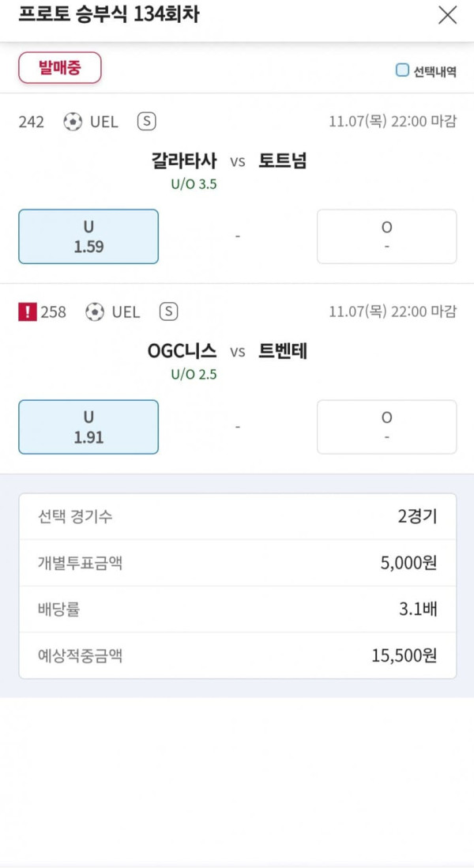Click the 개별투표금액 5,000원 row

click(237, 563)
